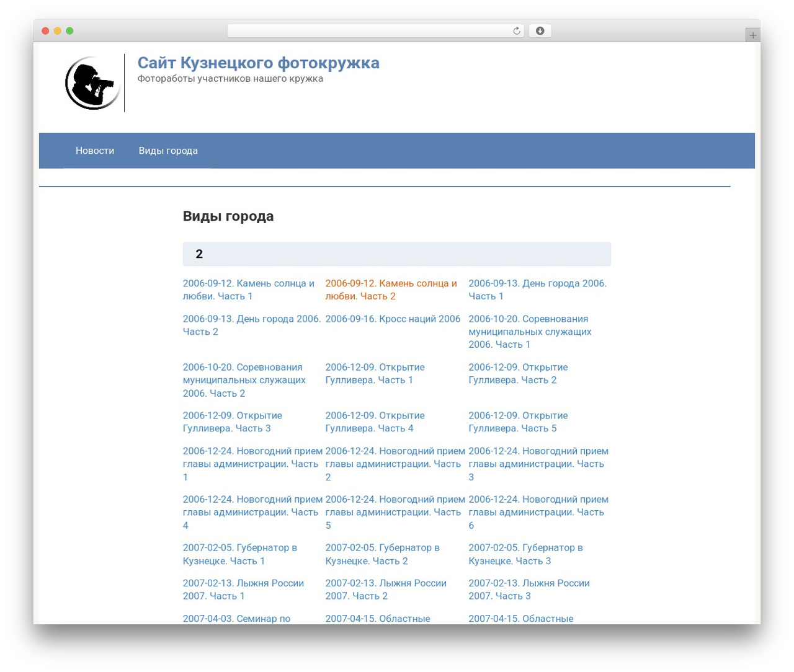Open Открытие Гулливера. Часть 3 link
The image size is (794, 672).
point(233,422)
